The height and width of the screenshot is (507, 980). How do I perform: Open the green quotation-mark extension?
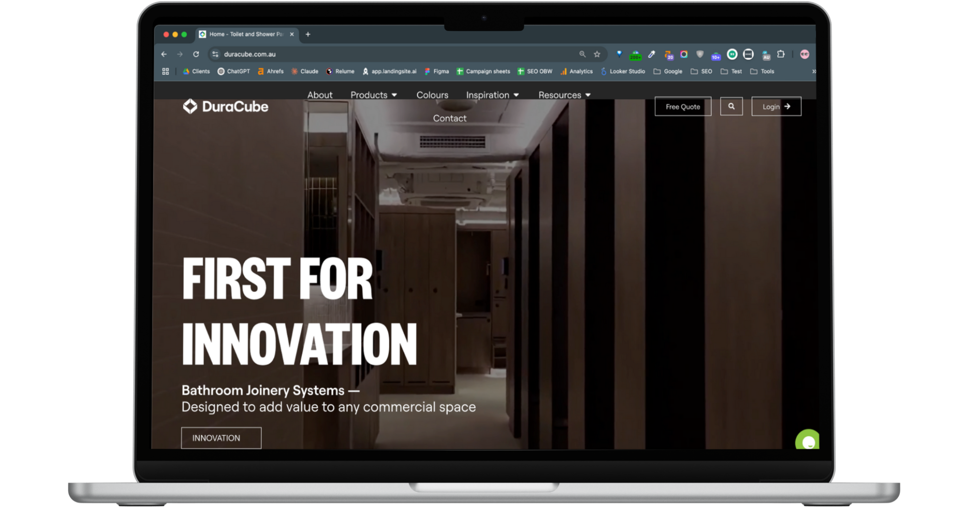(x=732, y=54)
